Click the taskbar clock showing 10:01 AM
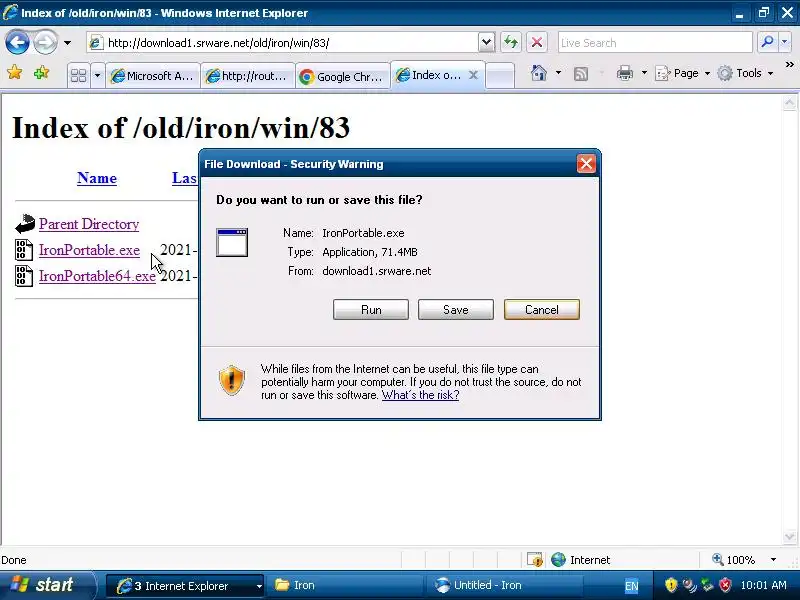The image size is (800, 600). coord(763,585)
